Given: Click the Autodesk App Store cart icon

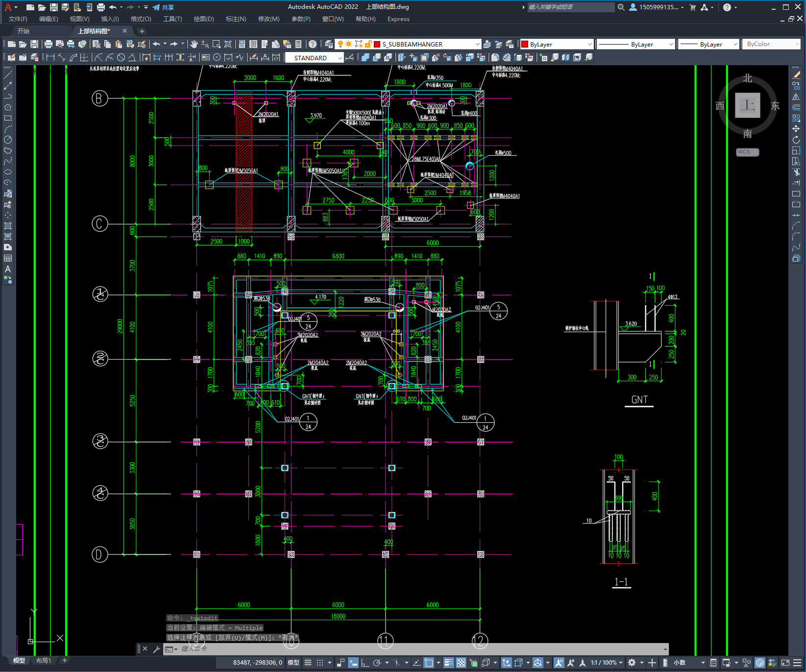Looking at the screenshot, I should [693, 7].
